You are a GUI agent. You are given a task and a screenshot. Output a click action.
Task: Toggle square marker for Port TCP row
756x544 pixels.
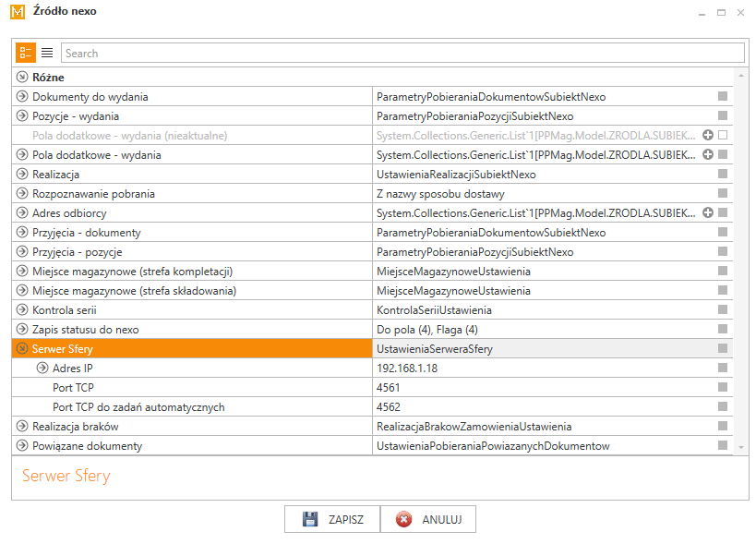point(722,387)
